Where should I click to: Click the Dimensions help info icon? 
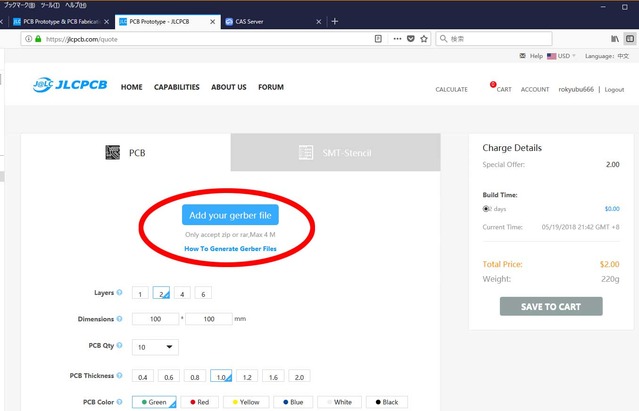[119, 319]
